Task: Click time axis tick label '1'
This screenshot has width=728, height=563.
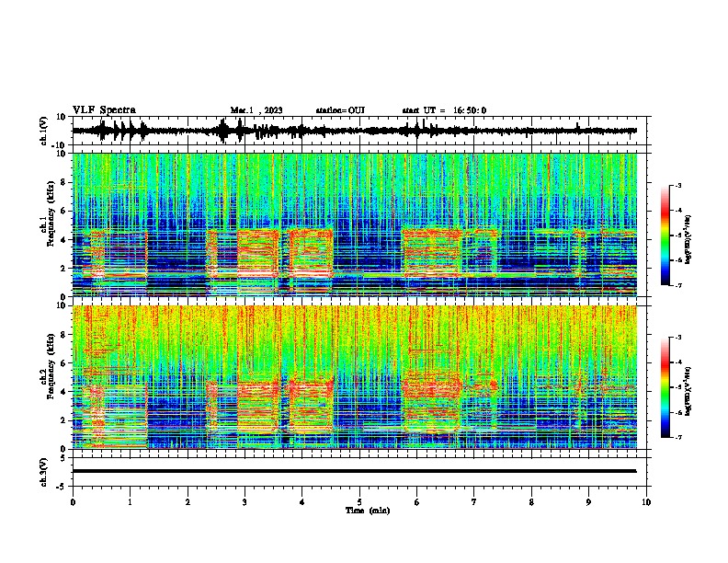Action: tap(130, 502)
